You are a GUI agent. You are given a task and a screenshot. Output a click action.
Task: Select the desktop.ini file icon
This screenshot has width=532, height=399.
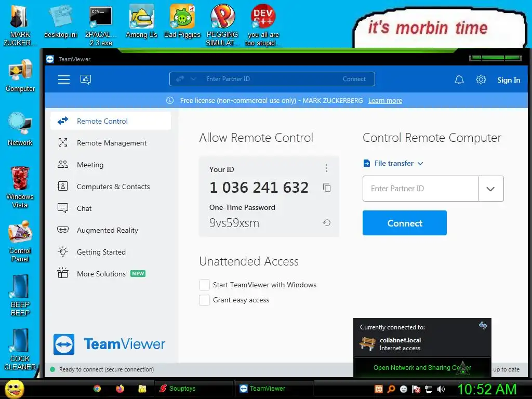60,21
